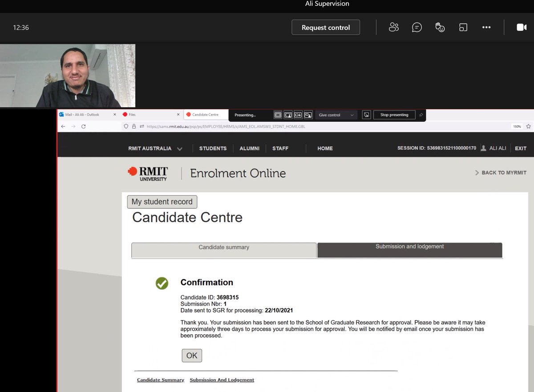534x392 pixels.
Task: Close the Files browser tab
Action: 178,115
